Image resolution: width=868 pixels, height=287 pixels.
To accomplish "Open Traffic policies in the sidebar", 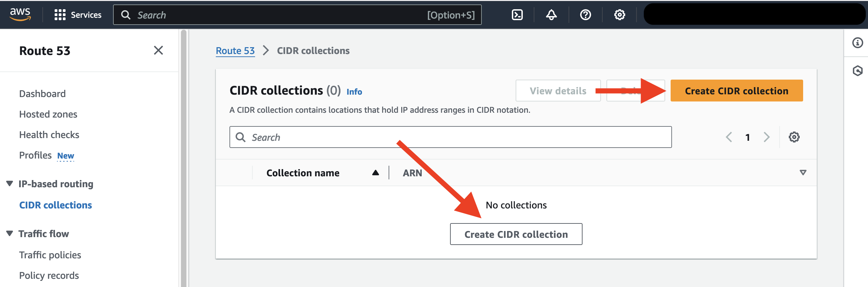I will coord(50,255).
